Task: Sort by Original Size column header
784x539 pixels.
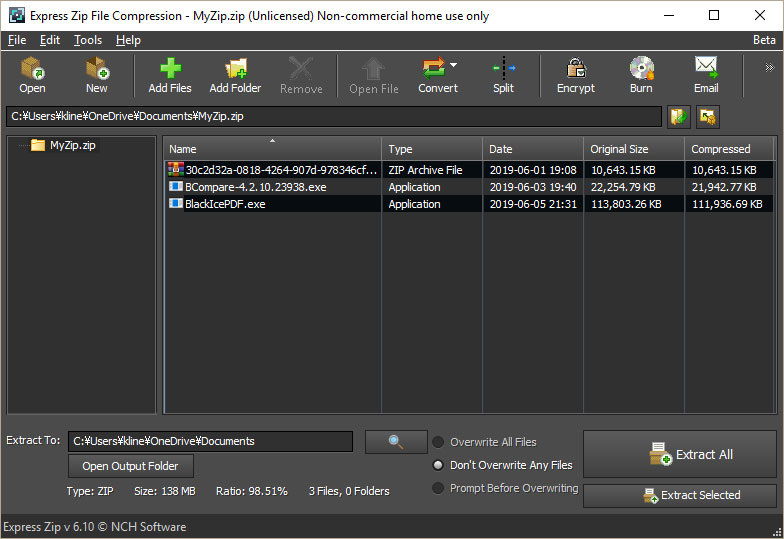Action: coord(634,149)
